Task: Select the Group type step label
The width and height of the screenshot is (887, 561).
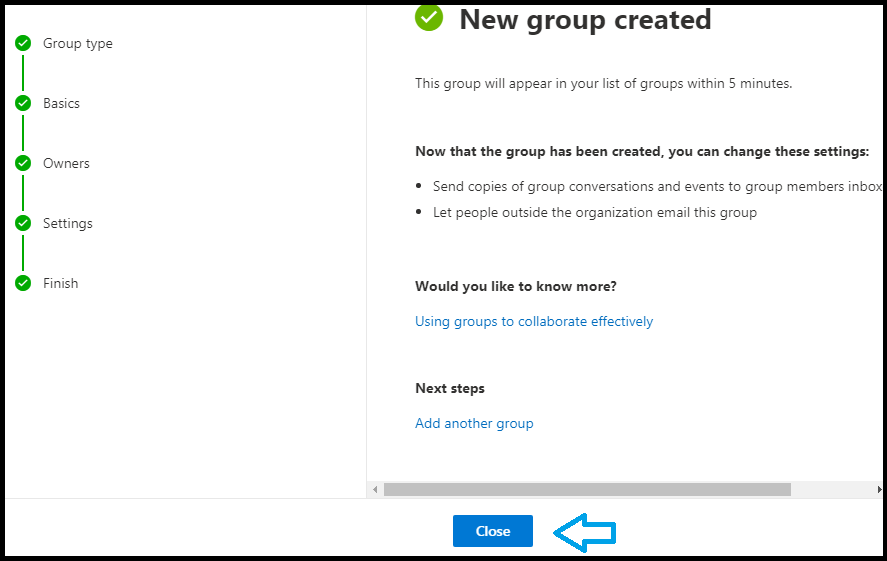Action: pyautogui.click(x=77, y=44)
